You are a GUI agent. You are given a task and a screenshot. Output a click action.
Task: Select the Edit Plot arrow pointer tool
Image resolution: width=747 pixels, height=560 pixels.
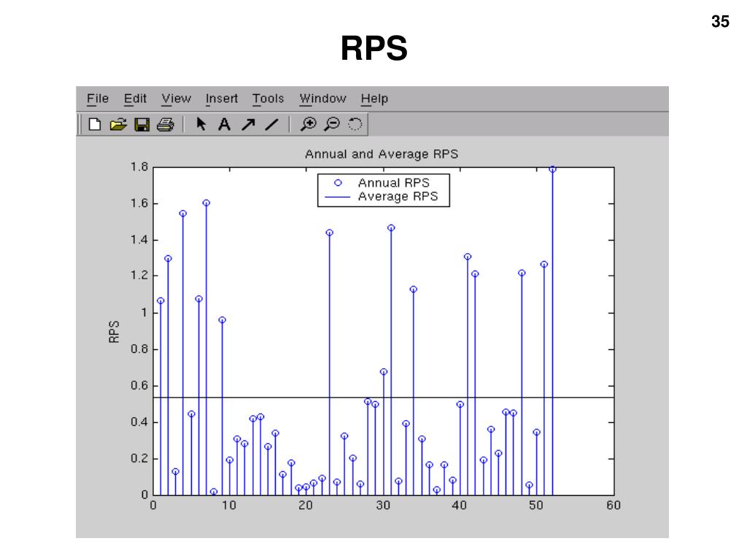point(201,124)
